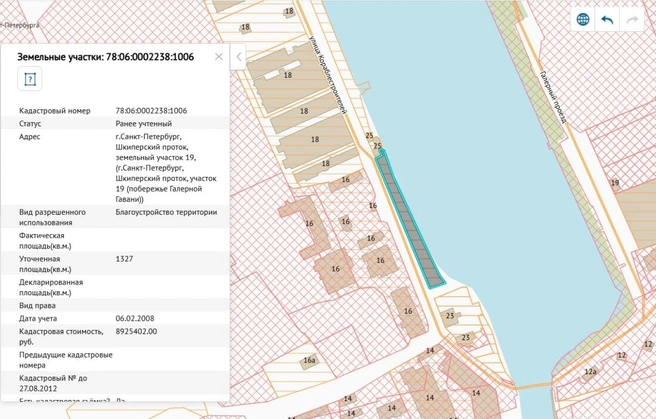Click street label Галерный проезд
The image size is (656, 419).
click(x=553, y=97)
